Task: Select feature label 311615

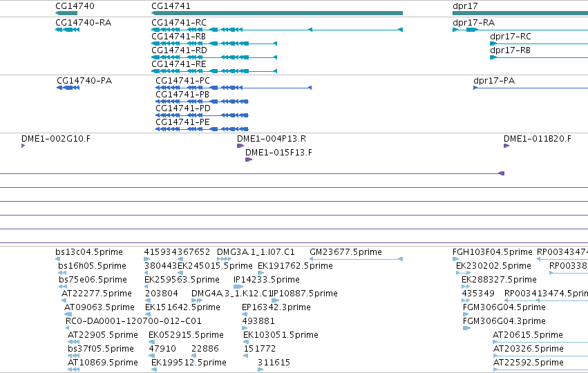Action: coord(274,363)
